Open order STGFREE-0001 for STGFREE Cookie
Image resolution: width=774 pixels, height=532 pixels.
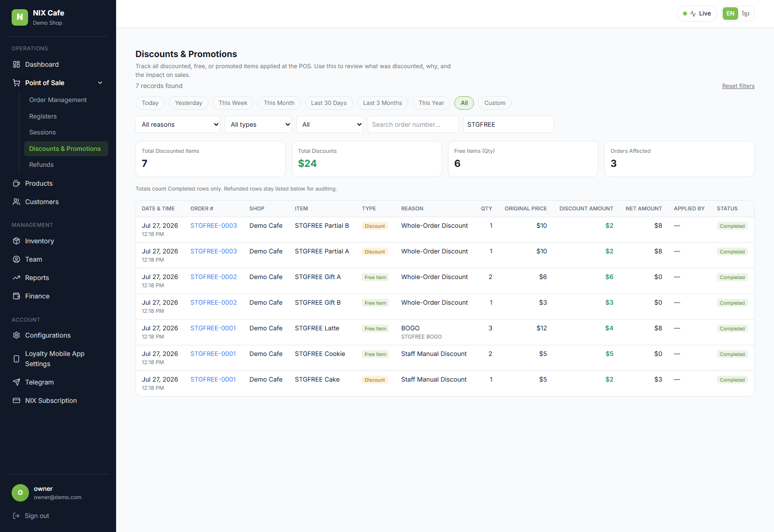213,354
